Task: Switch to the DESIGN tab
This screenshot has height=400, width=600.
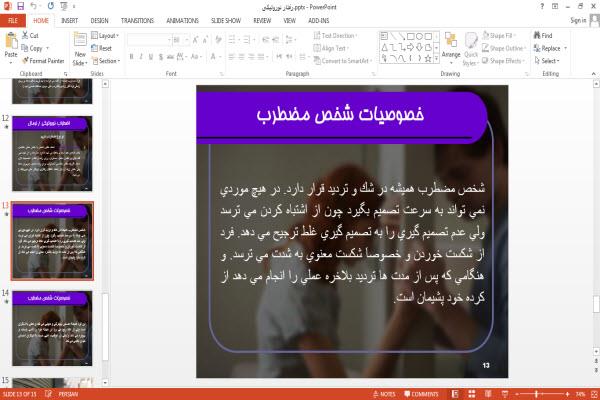Action: point(99,21)
